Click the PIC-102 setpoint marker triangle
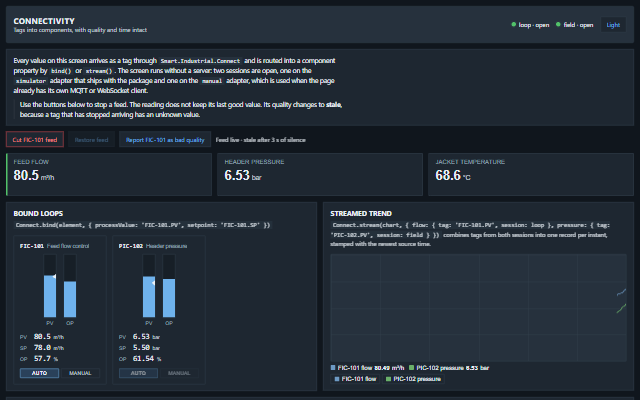The width and height of the screenshot is (640, 400). tap(153, 283)
